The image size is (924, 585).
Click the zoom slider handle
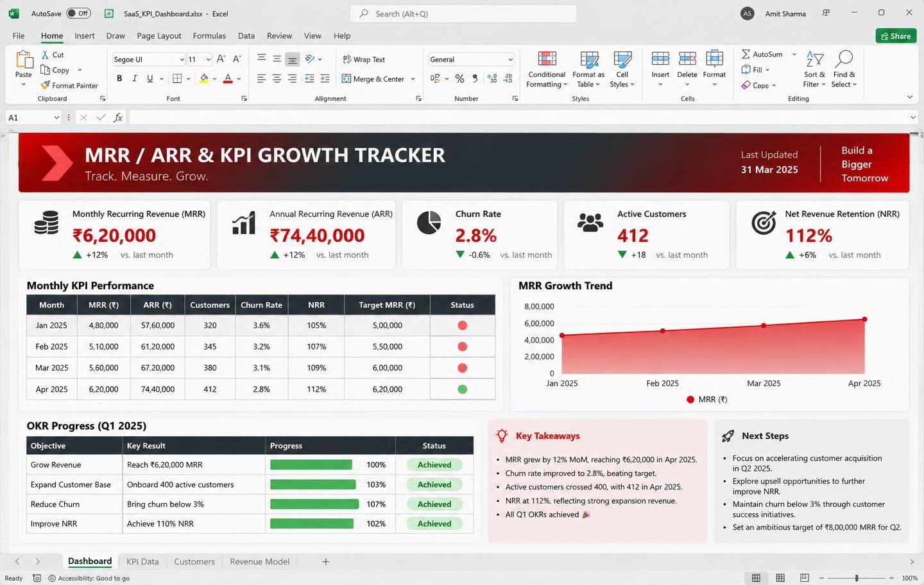click(x=857, y=578)
